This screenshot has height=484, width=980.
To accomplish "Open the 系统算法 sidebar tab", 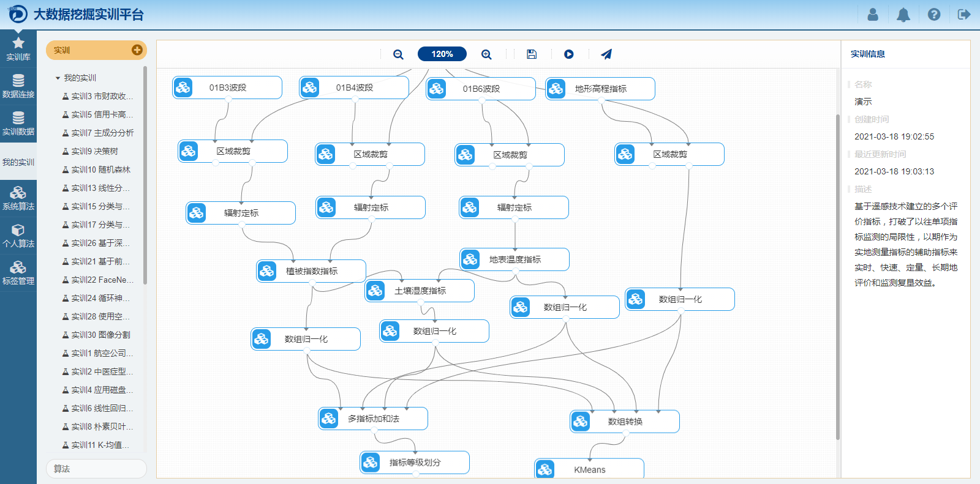I will 18,199.
